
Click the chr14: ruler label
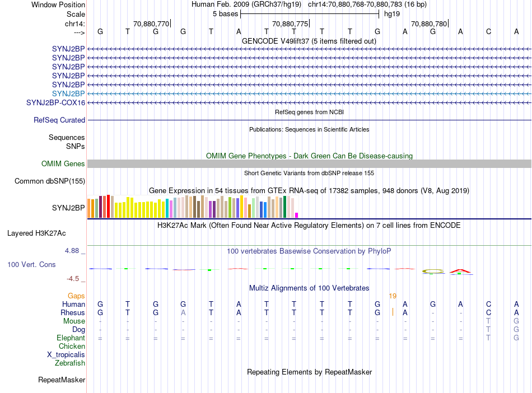tap(74, 24)
